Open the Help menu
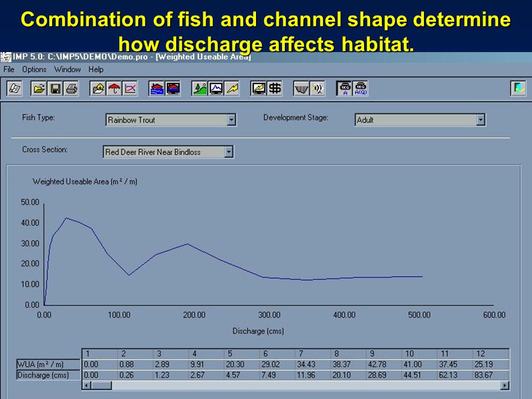Image resolution: width=532 pixels, height=399 pixels. [x=96, y=70]
